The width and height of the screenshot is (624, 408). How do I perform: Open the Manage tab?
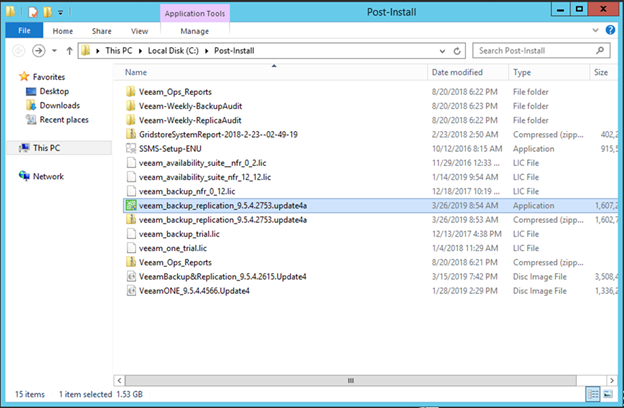coord(195,31)
